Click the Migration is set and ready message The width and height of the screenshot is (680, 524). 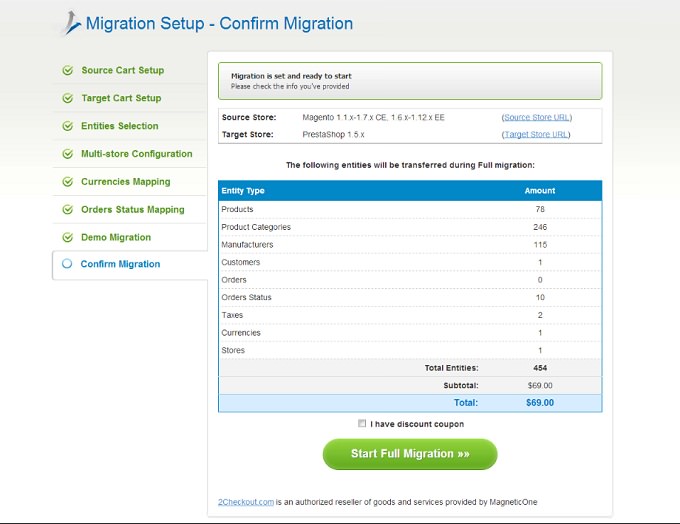291,76
